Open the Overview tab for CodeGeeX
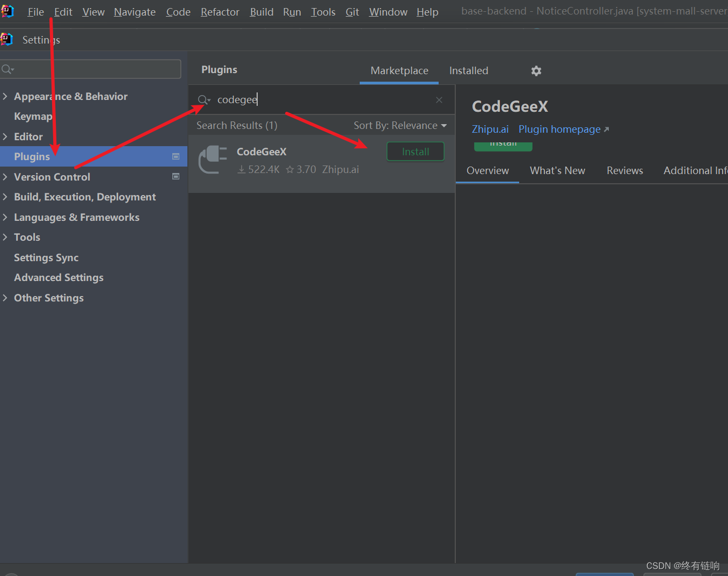Viewport: 728px width, 576px height. coord(487,171)
